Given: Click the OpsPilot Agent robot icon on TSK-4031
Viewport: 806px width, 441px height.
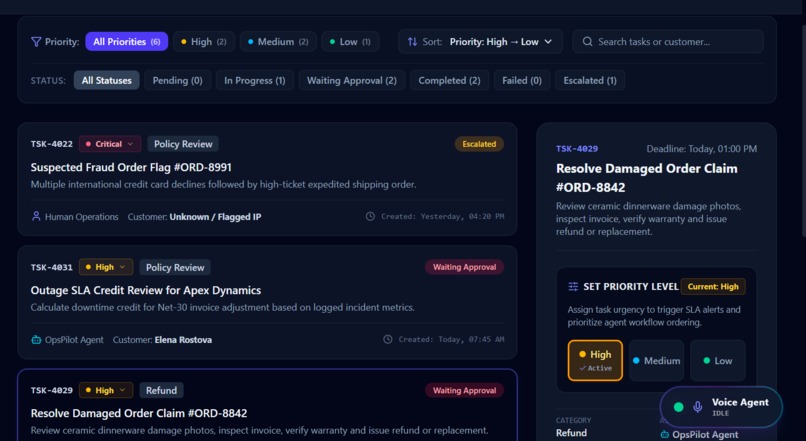Looking at the screenshot, I should tap(36, 340).
